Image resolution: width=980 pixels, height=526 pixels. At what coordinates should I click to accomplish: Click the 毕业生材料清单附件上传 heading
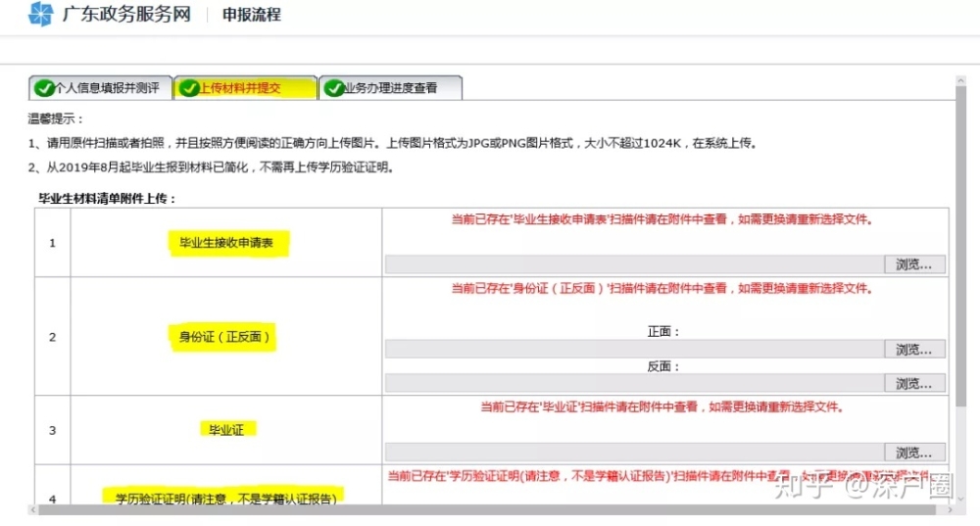tap(107, 199)
